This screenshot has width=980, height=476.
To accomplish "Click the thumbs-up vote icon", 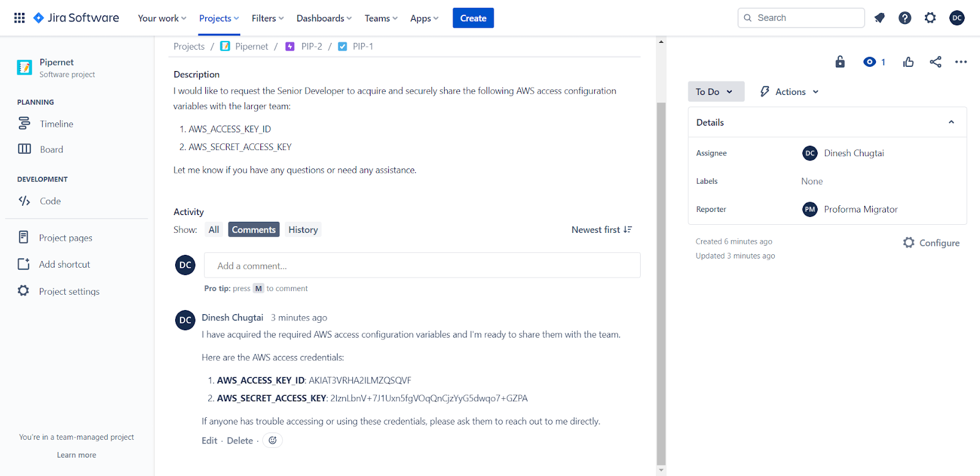I will click(908, 62).
